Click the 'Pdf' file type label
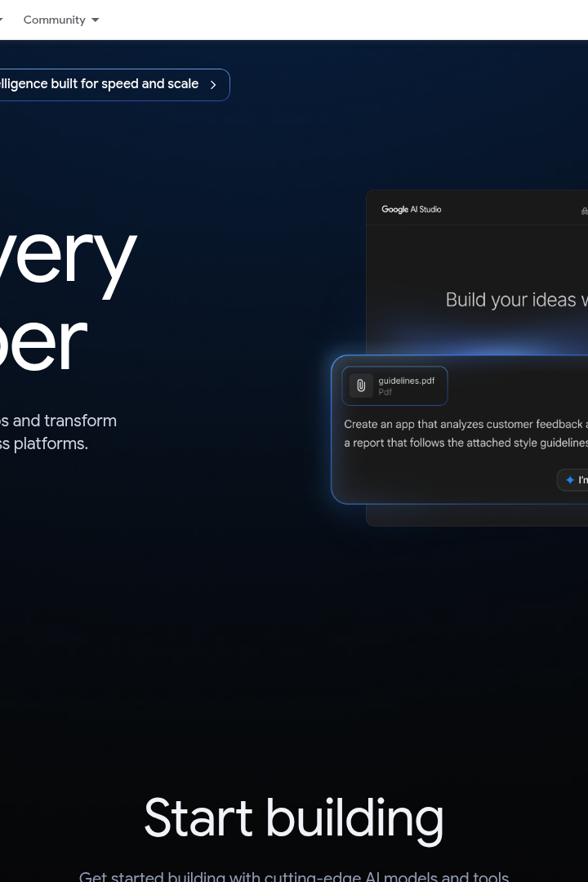Image resolution: width=588 pixels, height=882 pixels. [385, 392]
